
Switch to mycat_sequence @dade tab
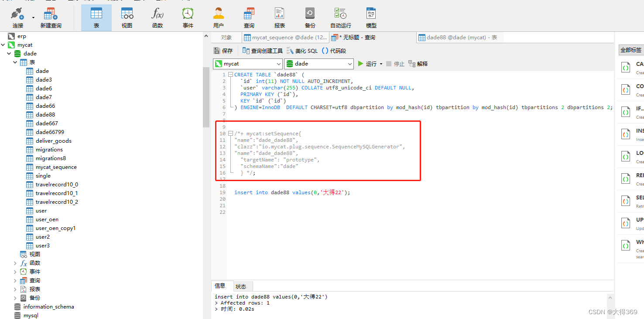[x=285, y=38]
